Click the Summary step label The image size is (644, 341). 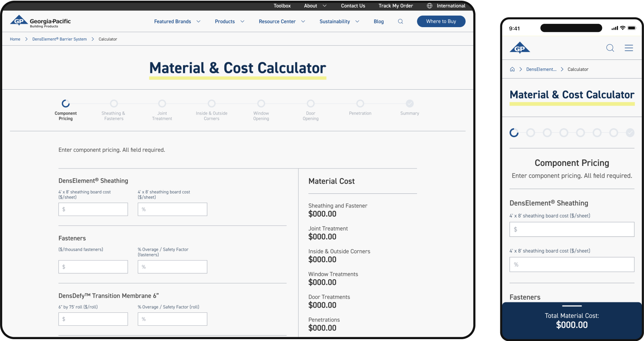410,113
